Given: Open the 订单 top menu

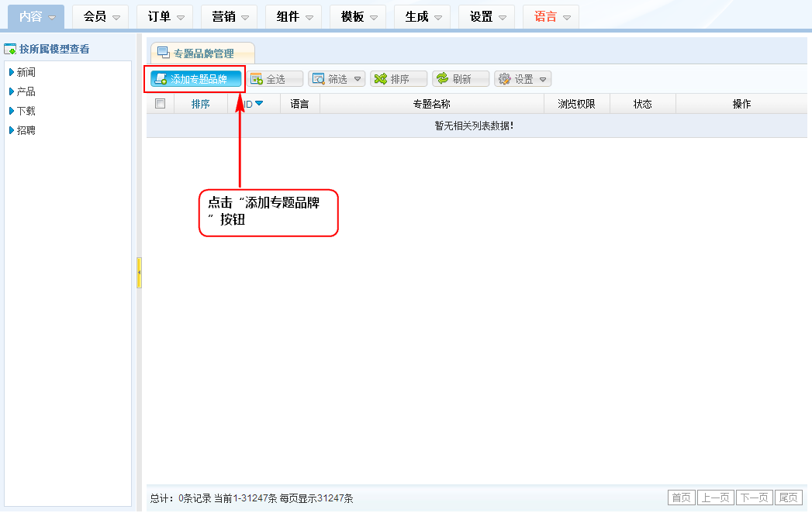Looking at the screenshot, I should pyautogui.click(x=164, y=16).
